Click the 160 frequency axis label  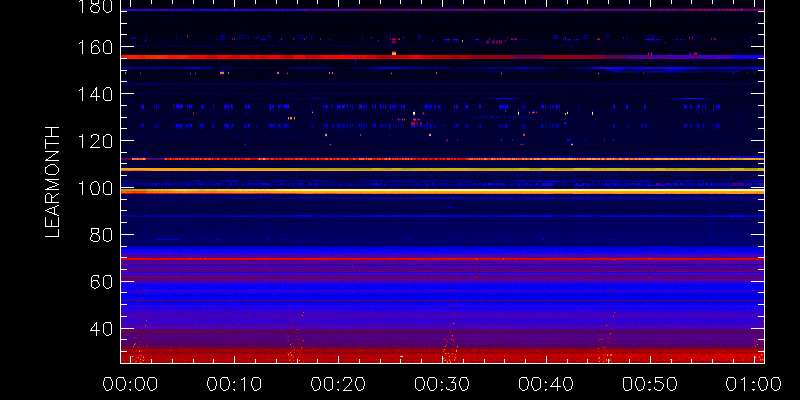(x=97, y=47)
